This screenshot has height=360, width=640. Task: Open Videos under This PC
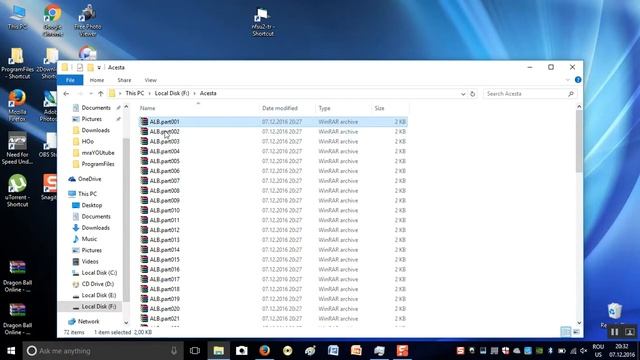coord(90,261)
